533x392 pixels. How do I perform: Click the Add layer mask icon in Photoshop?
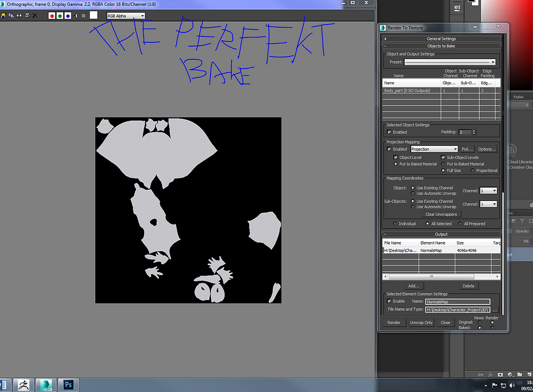[500, 375]
